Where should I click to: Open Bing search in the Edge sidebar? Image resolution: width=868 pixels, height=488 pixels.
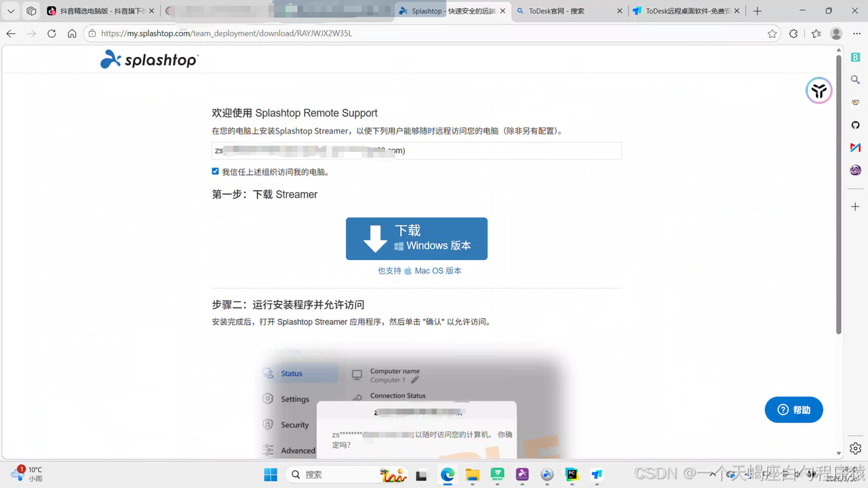click(x=855, y=79)
